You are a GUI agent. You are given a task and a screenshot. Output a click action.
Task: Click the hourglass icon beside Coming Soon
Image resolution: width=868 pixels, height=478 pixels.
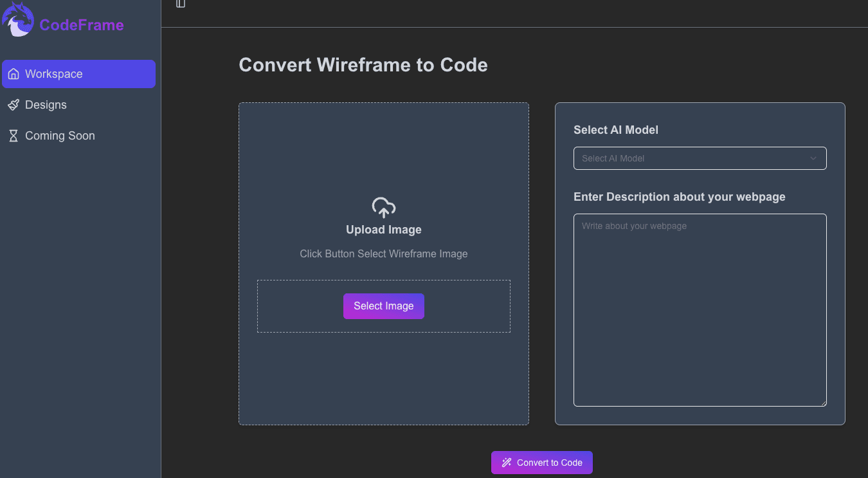pyautogui.click(x=13, y=136)
